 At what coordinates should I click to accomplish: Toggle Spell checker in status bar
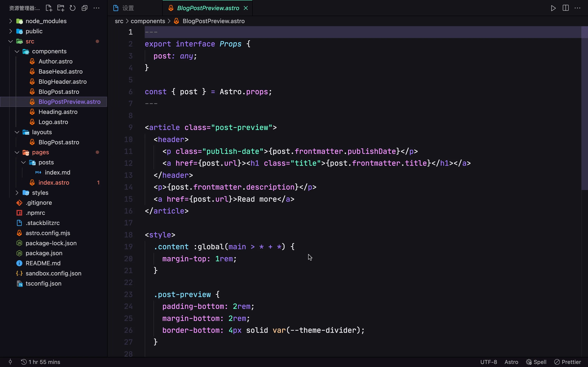(536, 362)
